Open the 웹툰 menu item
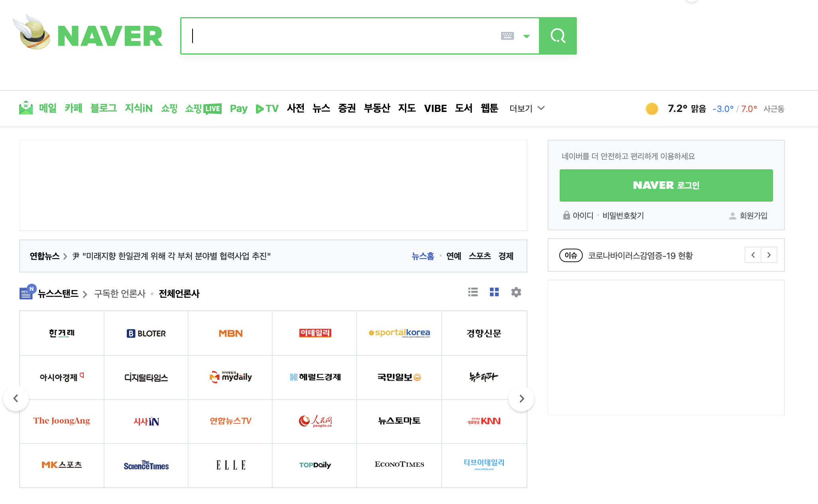The height and width of the screenshot is (504, 818). (x=489, y=108)
